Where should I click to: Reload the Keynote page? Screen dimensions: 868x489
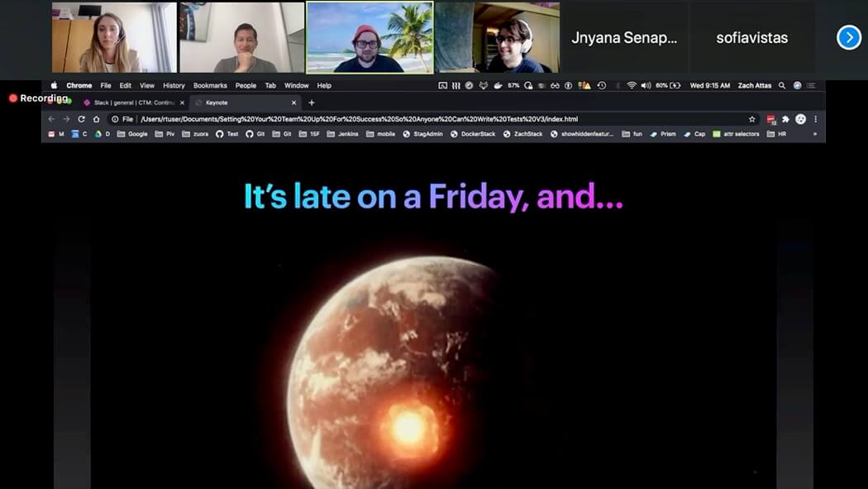point(81,119)
